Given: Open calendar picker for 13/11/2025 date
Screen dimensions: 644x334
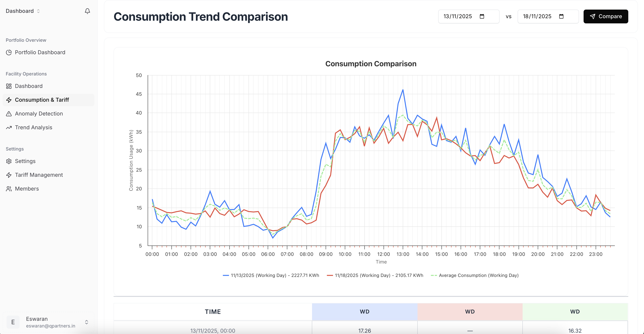Looking at the screenshot, I should (482, 16).
